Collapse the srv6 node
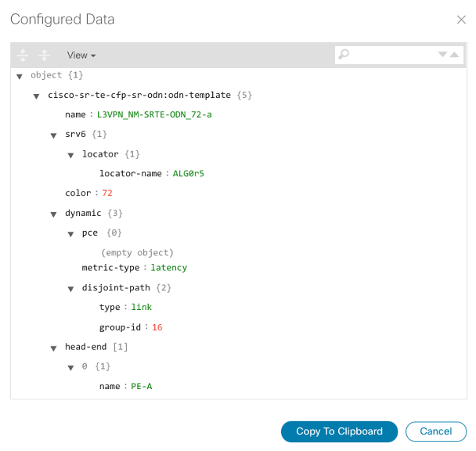 [x=54, y=135]
